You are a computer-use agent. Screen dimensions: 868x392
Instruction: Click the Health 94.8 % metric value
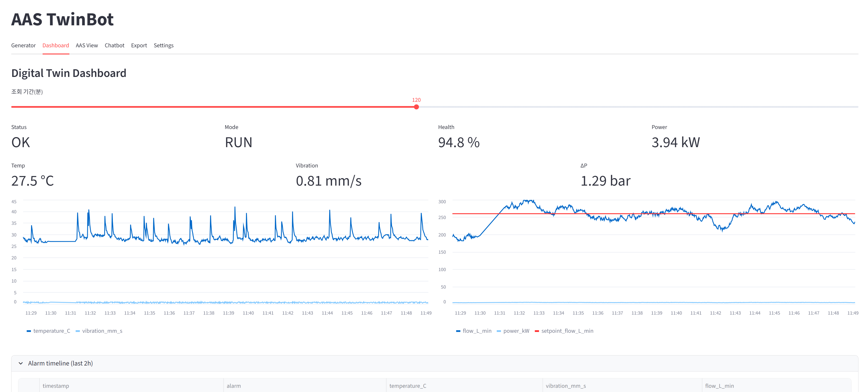[x=459, y=142]
